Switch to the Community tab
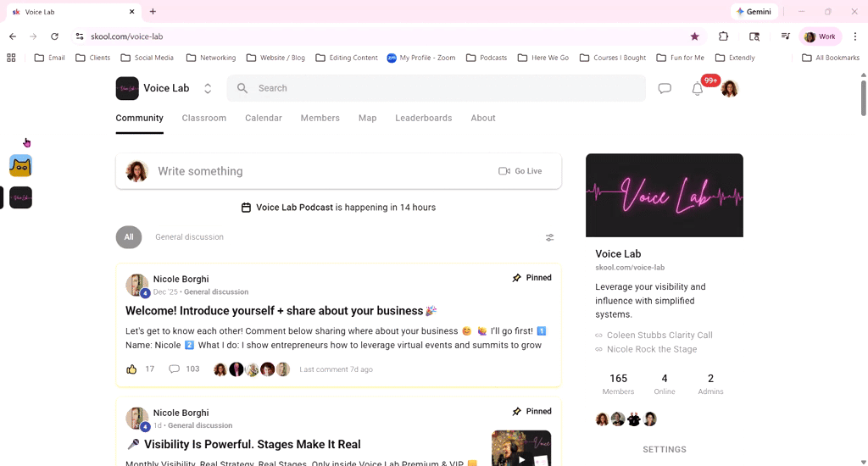The image size is (868, 466). pos(140,118)
